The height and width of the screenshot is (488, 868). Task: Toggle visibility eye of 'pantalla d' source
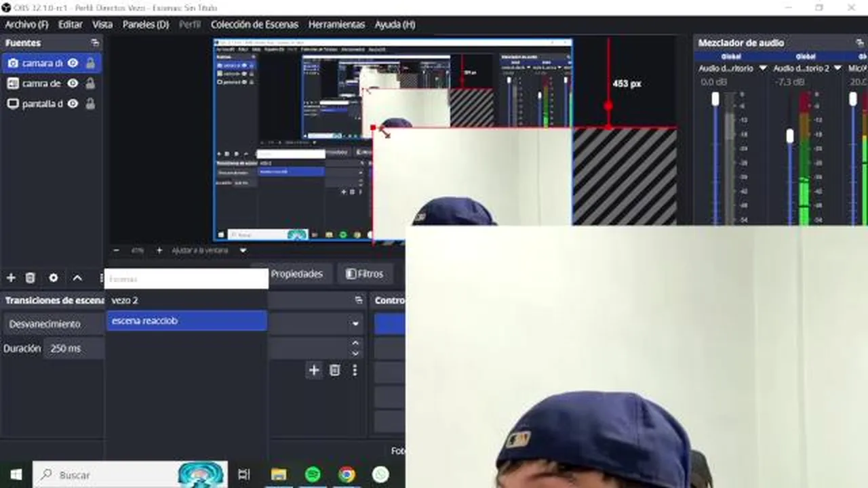(x=73, y=104)
